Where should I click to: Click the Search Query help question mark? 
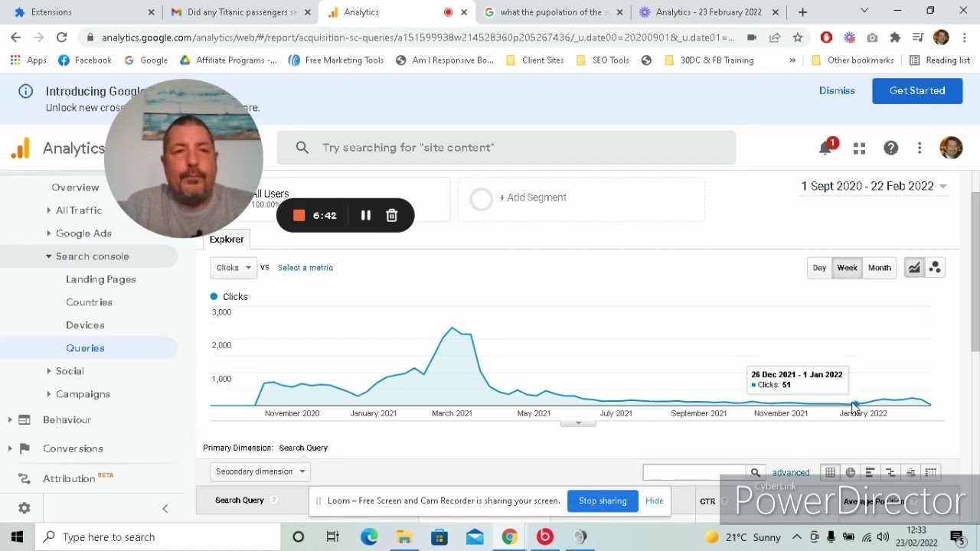point(273,500)
